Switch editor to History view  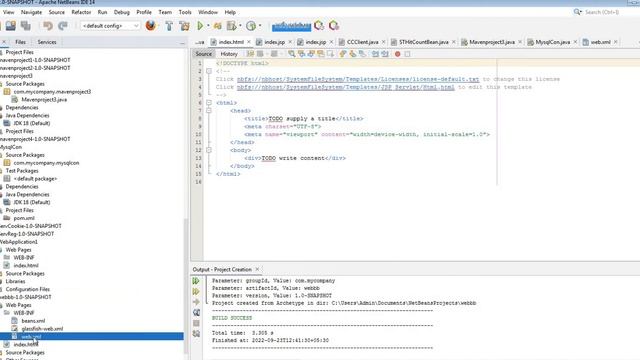[x=229, y=54]
